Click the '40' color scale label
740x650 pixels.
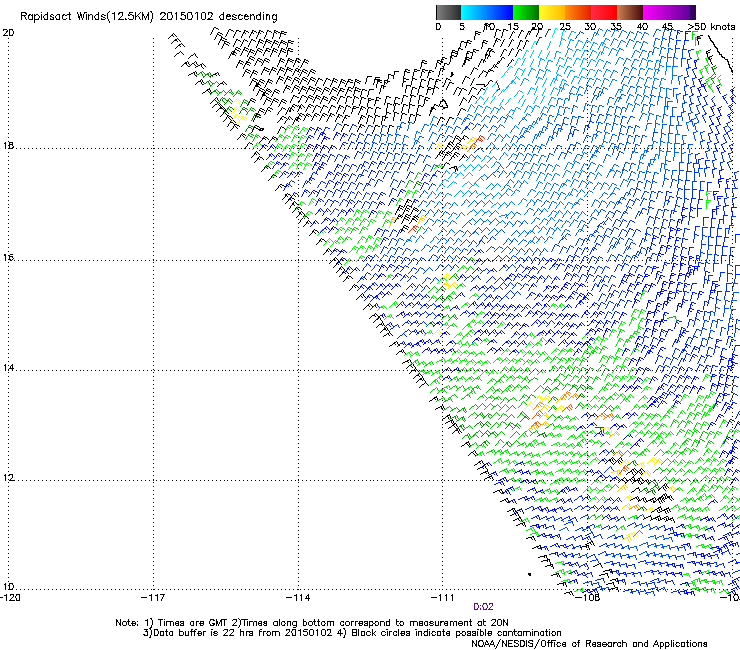(x=642, y=27)
